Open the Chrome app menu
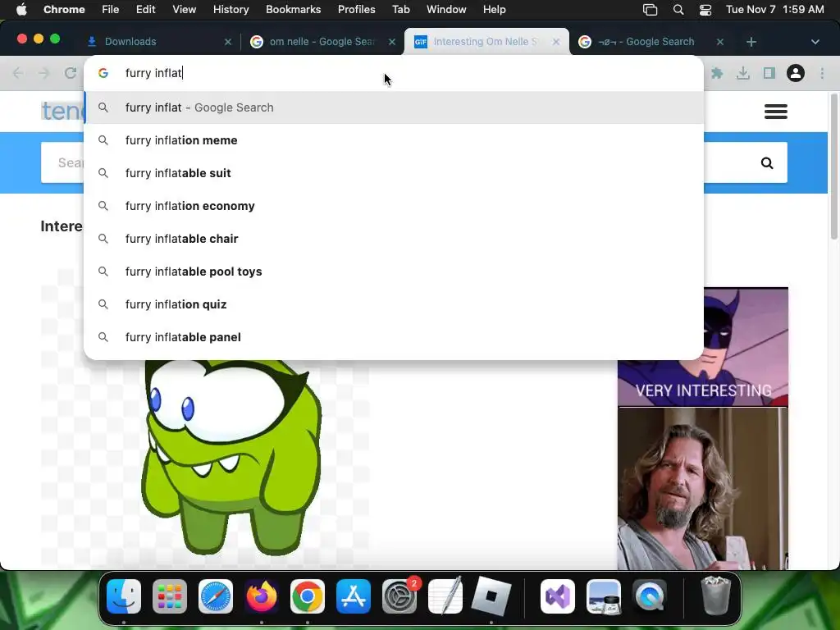Viewport: 840px width, 630px height. pos(64,10)
